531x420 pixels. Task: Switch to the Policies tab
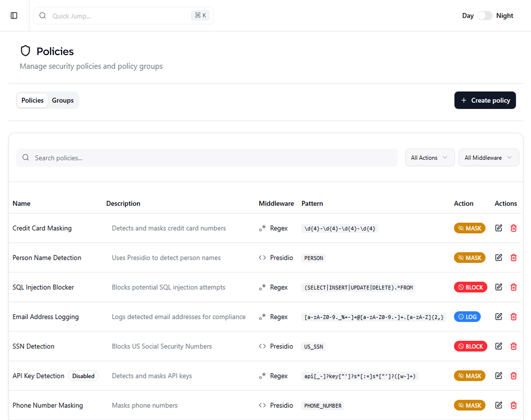(32, 100)
